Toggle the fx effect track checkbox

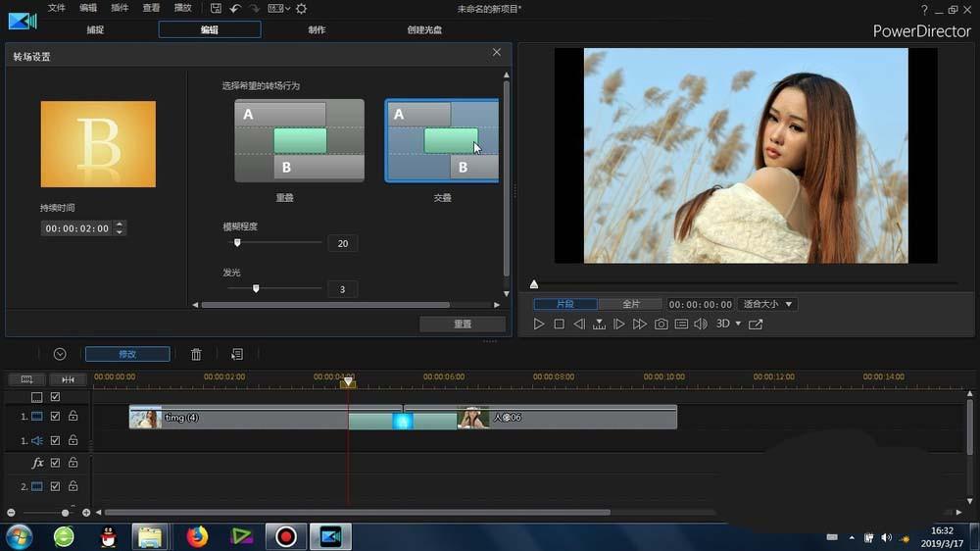point(55,463)
